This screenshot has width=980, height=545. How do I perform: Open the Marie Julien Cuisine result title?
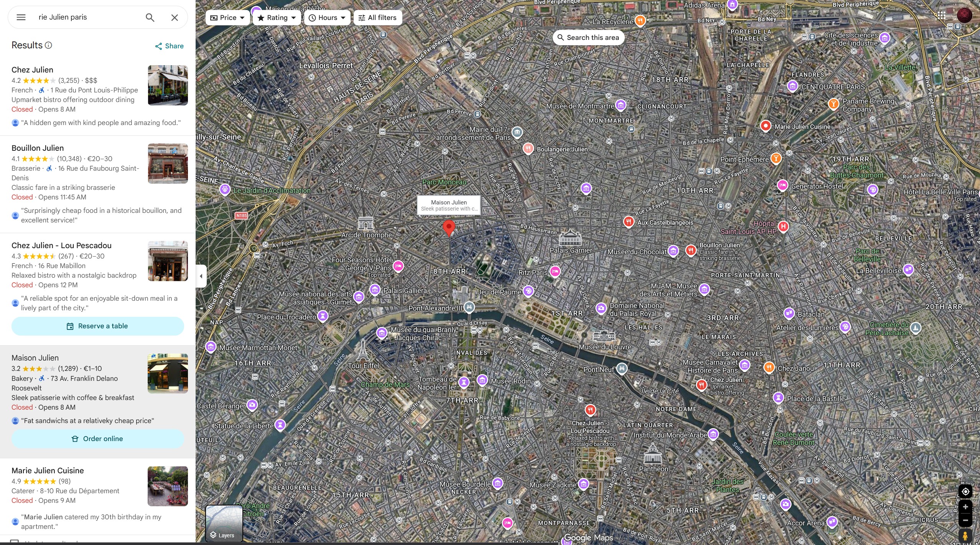pyautogui.click(x=48, y=471)
